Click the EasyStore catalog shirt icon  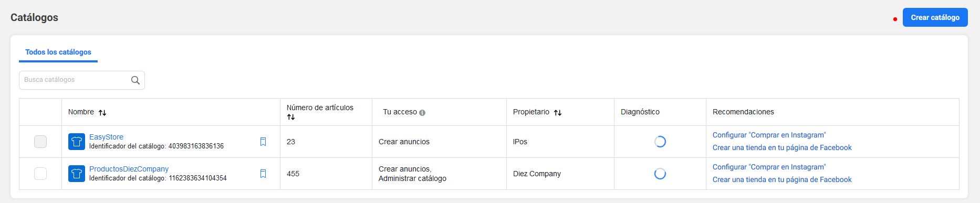pos(77,142)
